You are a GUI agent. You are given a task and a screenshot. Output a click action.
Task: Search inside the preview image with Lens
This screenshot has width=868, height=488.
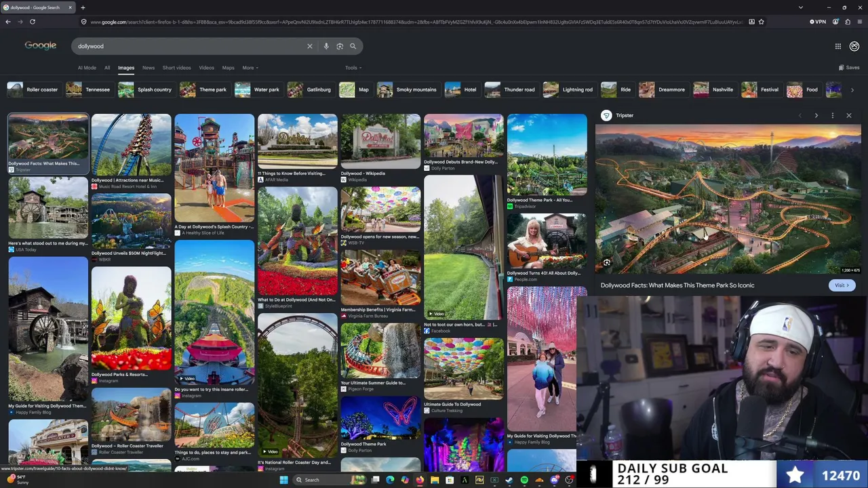pyautogui.click(x=607, y=262)
